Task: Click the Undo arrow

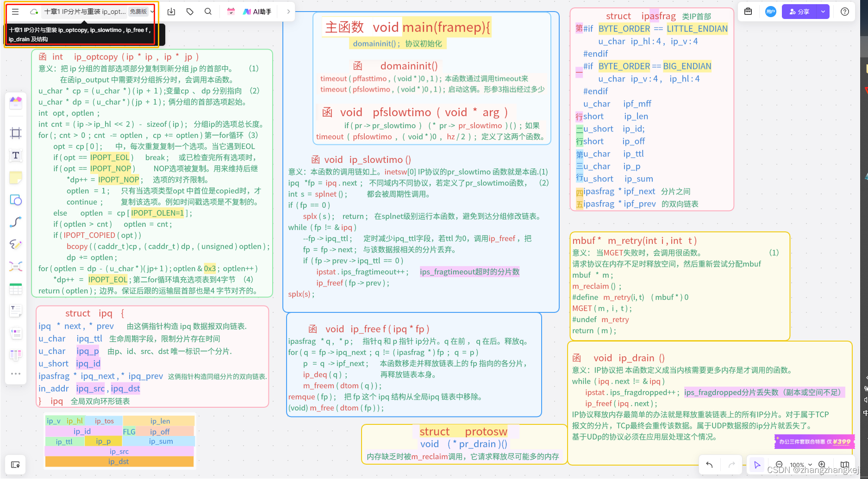Action: (x=709, y=465)
